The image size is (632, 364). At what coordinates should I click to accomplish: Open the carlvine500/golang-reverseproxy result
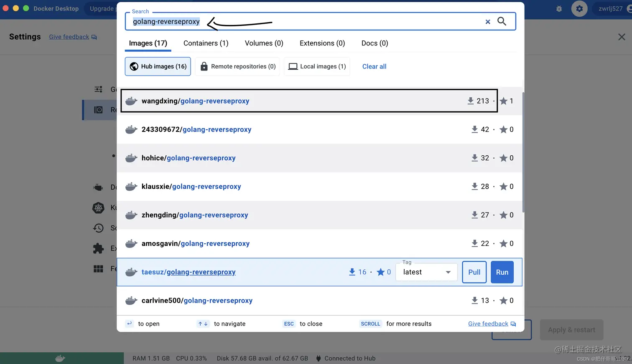click(x=320, y=301)
